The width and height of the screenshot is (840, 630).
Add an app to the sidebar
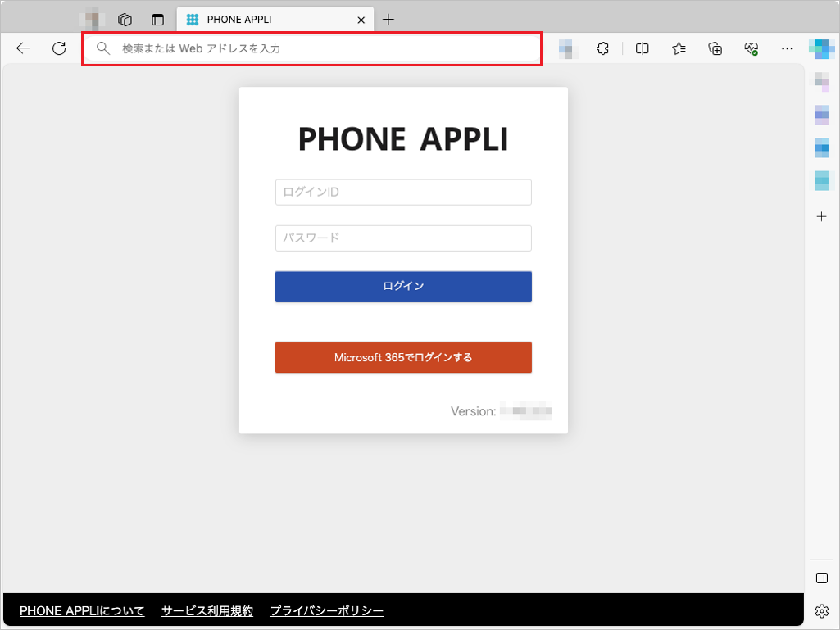(x=821, y=217)
